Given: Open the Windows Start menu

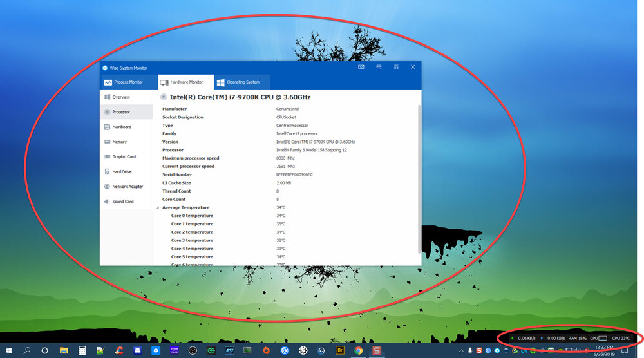Looking at the screenshot, I should coord(8,351).
